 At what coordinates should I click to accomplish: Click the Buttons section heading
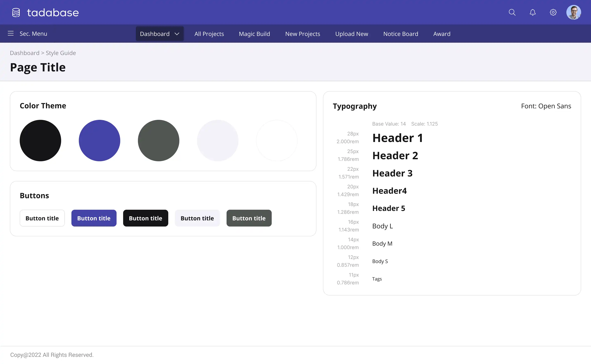(34, 196)
